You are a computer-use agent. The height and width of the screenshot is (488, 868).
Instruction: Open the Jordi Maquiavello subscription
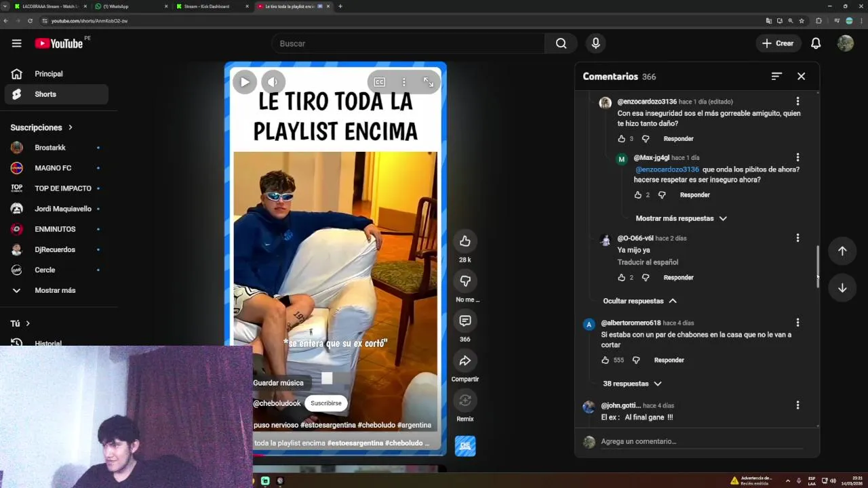tap(57, 209)
